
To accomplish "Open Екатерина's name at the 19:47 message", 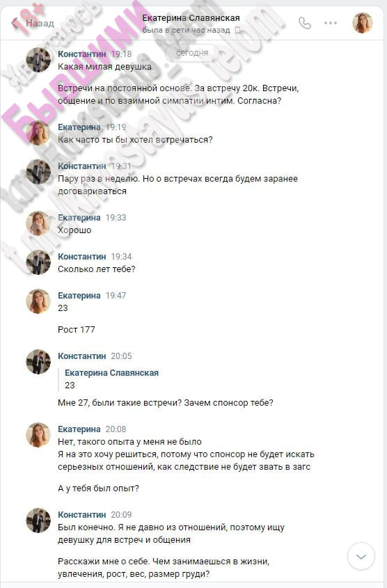I will [79, 296].
